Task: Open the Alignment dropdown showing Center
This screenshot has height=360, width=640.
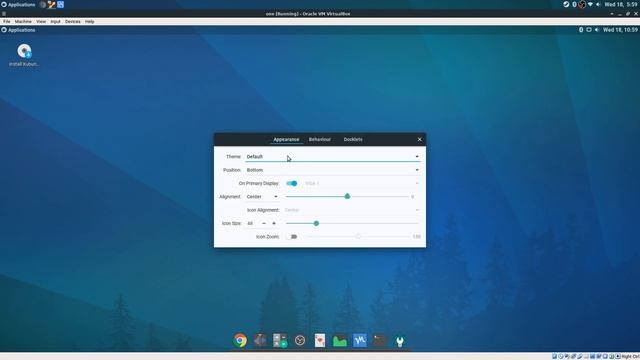Action: click(262, 197)
